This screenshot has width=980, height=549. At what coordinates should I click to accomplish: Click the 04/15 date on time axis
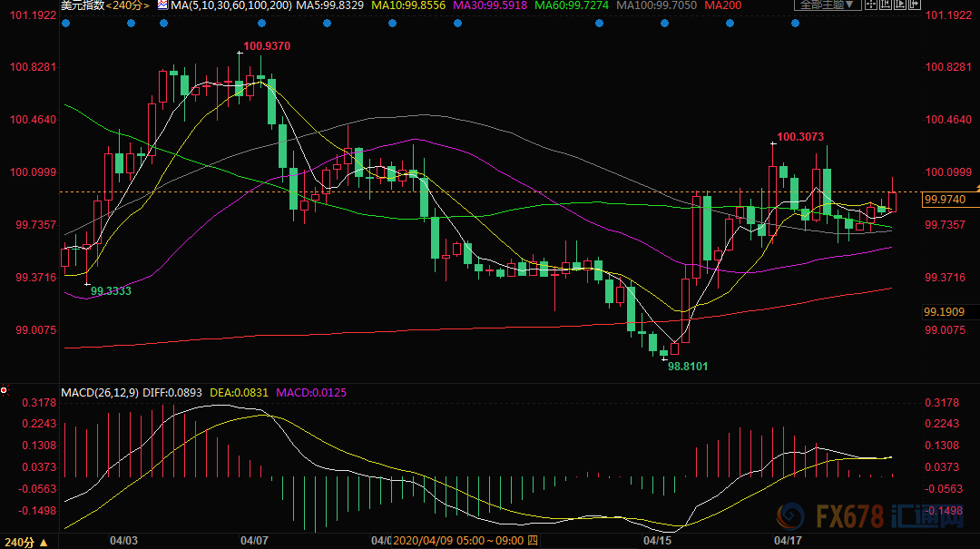tap(656, 539)
